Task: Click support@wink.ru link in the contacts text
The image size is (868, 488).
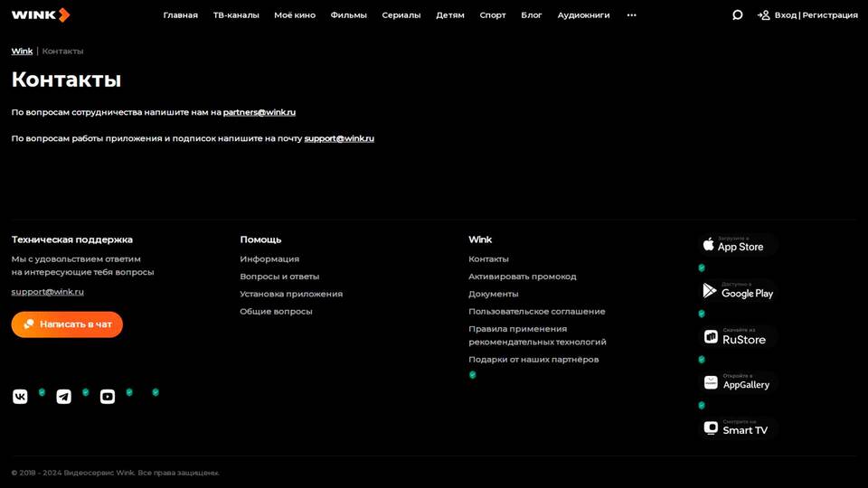Action: 339,138
